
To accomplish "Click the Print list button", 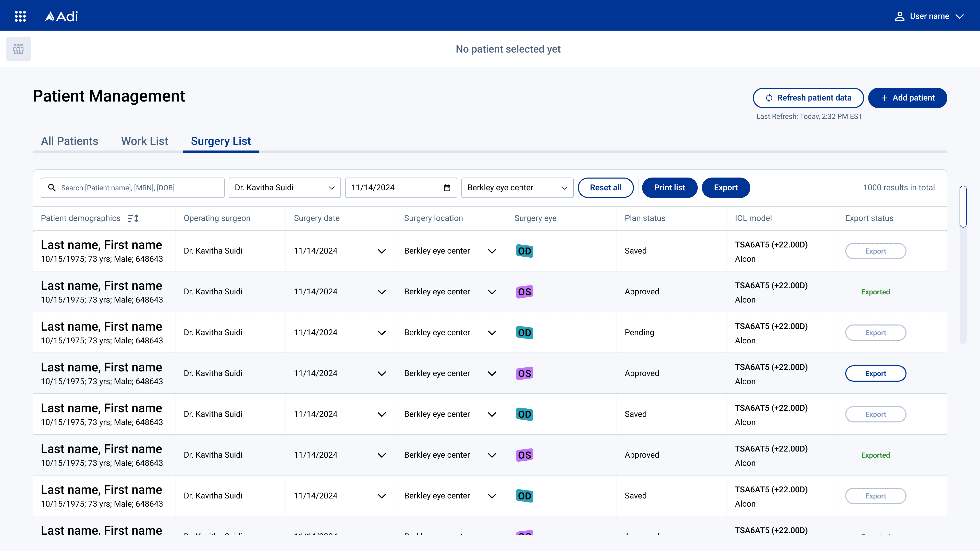I will point(669,188).
